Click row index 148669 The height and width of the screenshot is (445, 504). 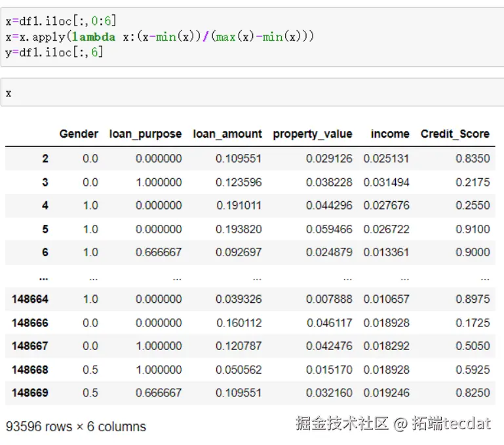tap(30, 393)
